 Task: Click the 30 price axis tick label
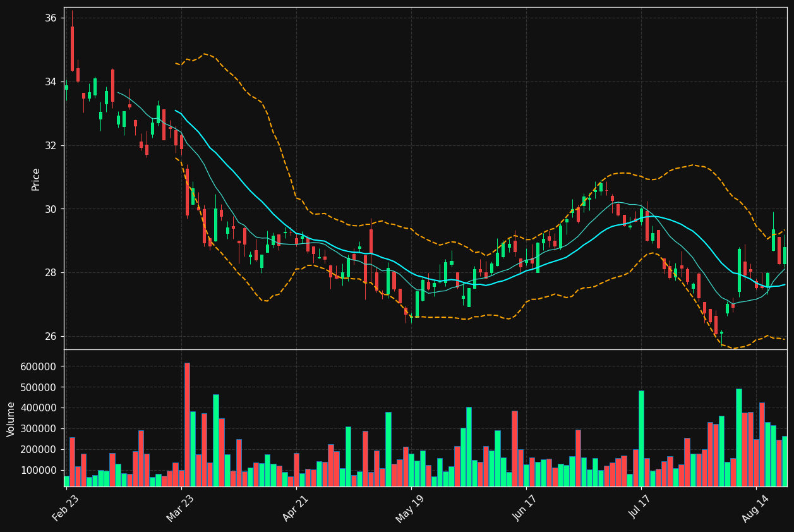point(50,209)
